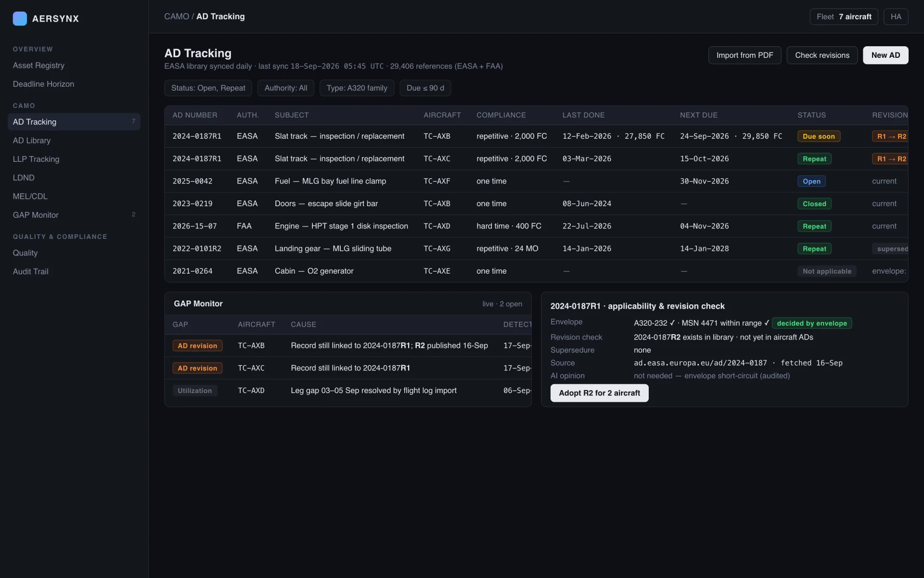This screenshot has height=578, width=924.
Task: Click 'decided by envelope' badge
Action: [812, 323]
